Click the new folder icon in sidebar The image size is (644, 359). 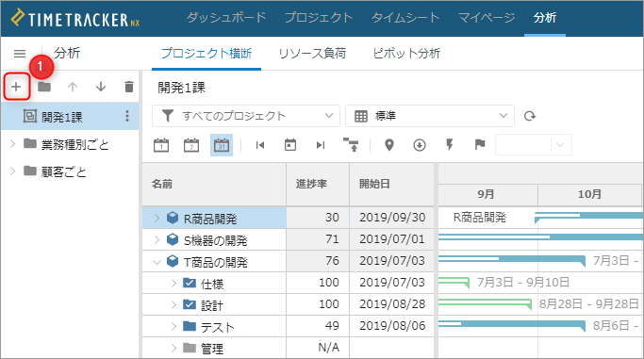point(44,87)
